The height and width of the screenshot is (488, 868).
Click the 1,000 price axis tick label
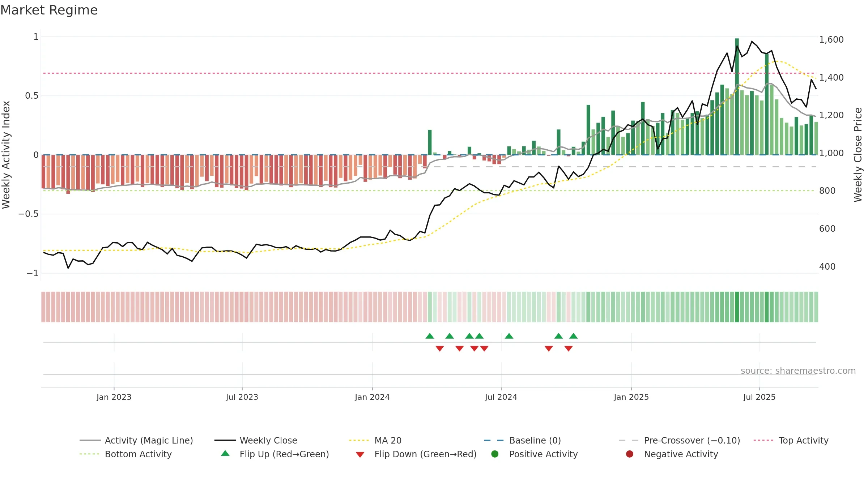[831, 153]
